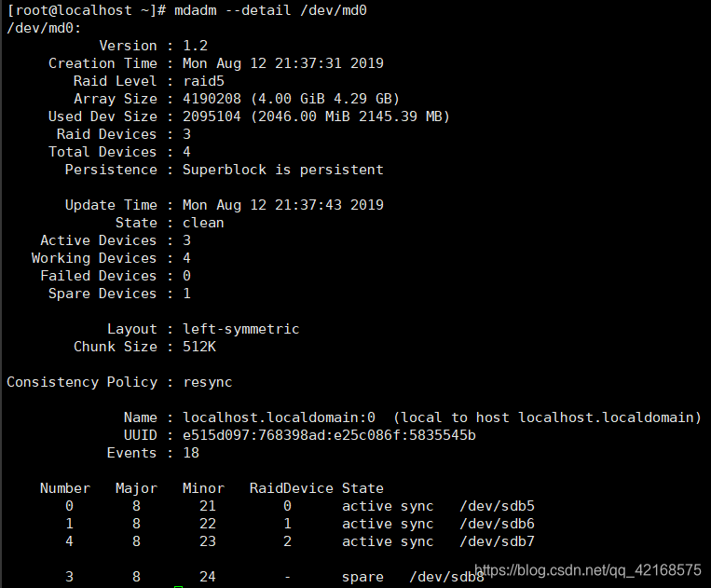
Task: Click the 'Failed Devices' label
Action: click(99, 276)
